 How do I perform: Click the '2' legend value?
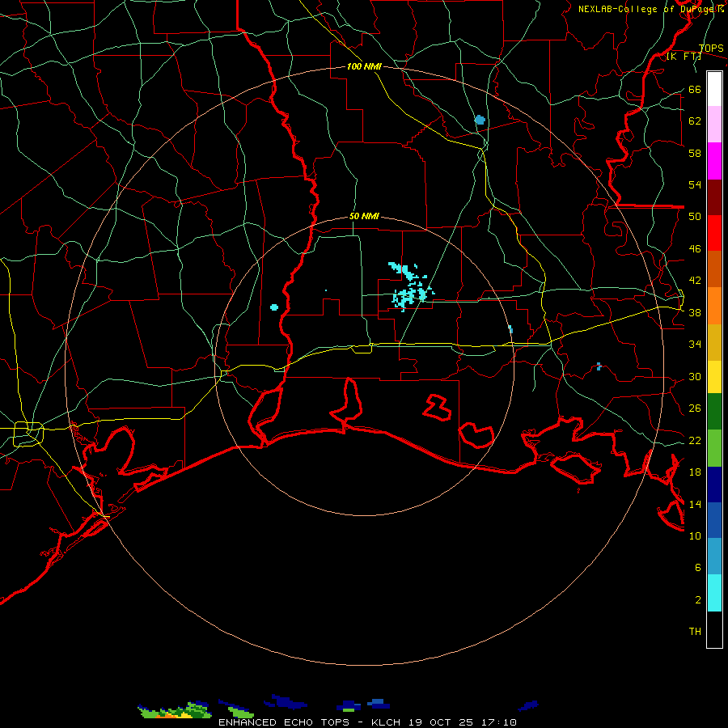698,600
